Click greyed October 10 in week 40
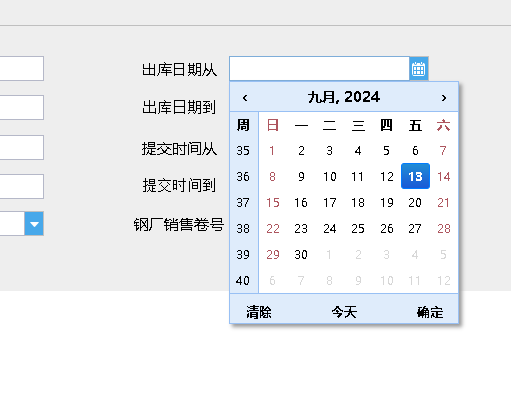The height and width of the screenshot is (401, 511). click(386, 280)
